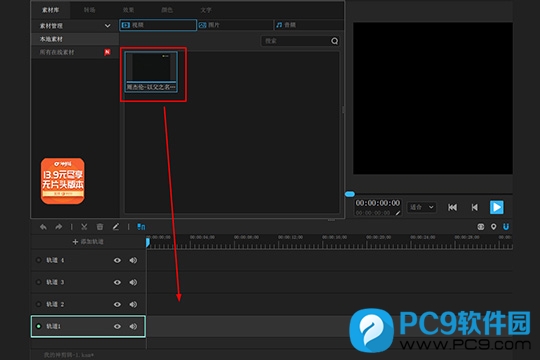This screenshot has width=540, height=360.
Task: Select 本地素材 in the sidebar
Action: [x=75, y=39]
